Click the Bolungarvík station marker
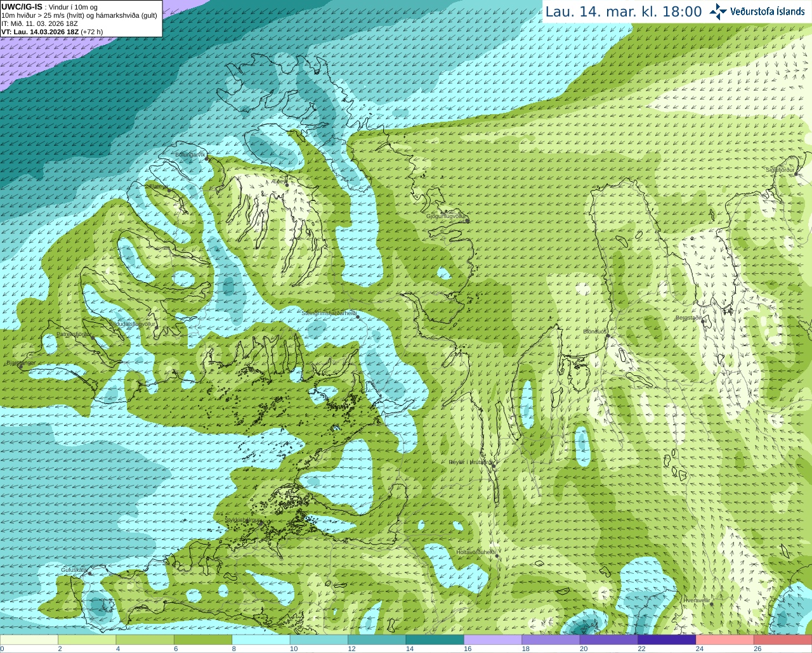Screen dimensions: 812x653 207,158
